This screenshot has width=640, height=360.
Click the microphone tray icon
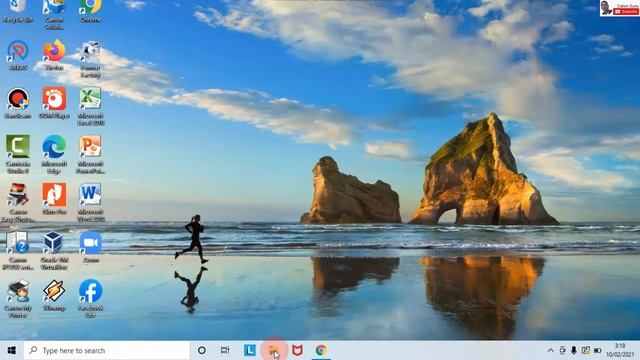pos(574,350)
